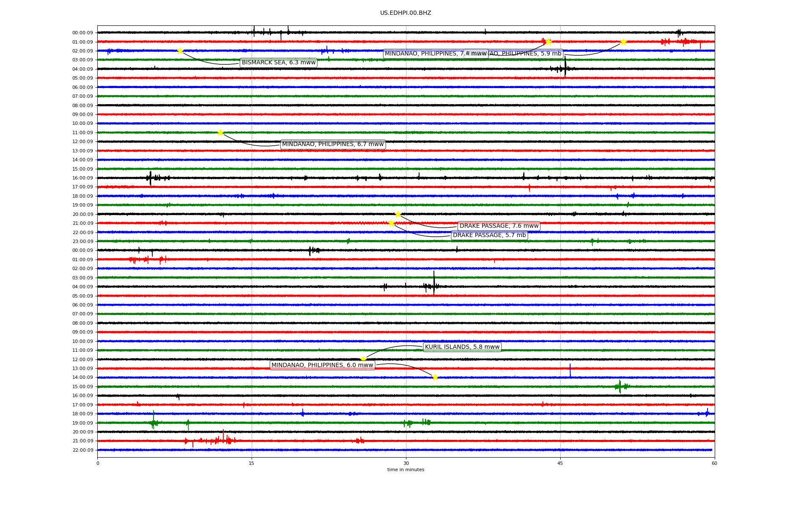Click the DRAKE PASSAGE, 7.6 mww annotation

(x=499, y=226)
